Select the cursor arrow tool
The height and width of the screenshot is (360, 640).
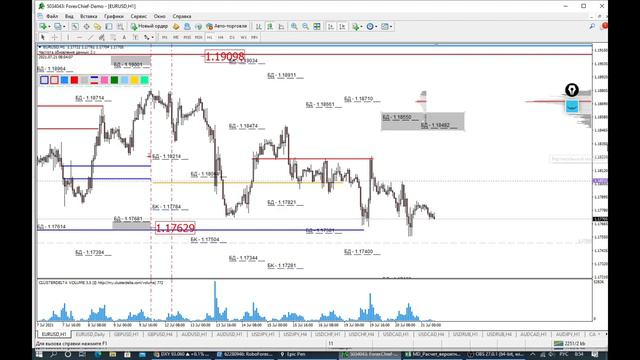[42, 37]
